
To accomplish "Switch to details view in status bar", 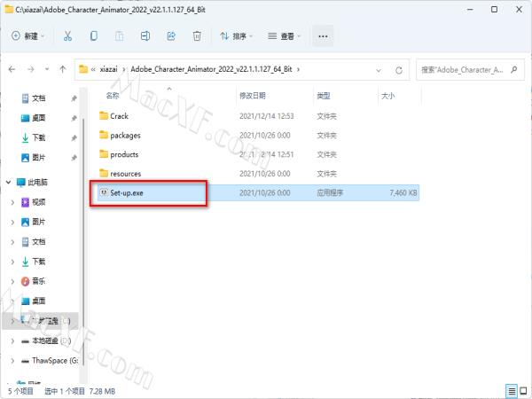I will coord(511,390).
